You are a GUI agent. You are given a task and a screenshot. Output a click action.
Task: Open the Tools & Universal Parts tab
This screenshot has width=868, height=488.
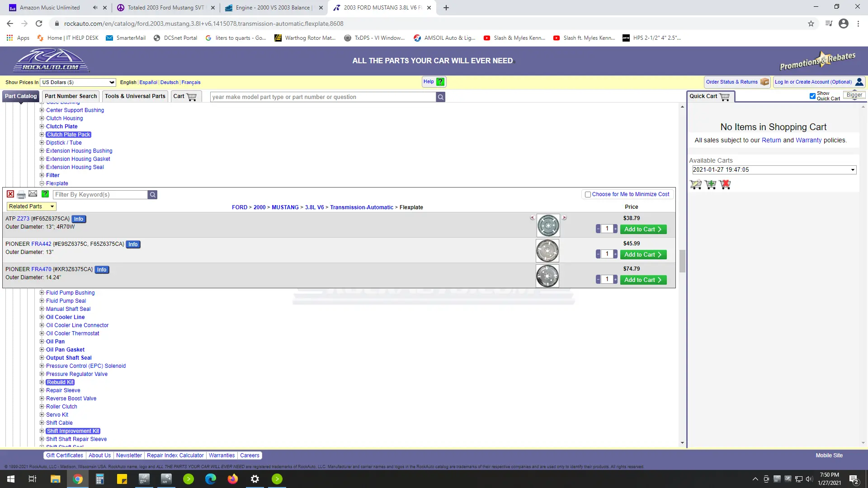click(135, 96)
